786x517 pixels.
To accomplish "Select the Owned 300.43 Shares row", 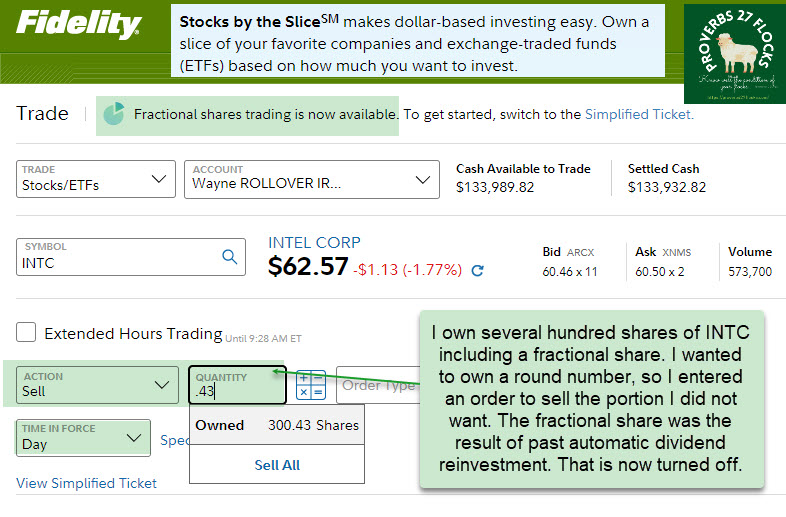I will click(x=277, y=425).
